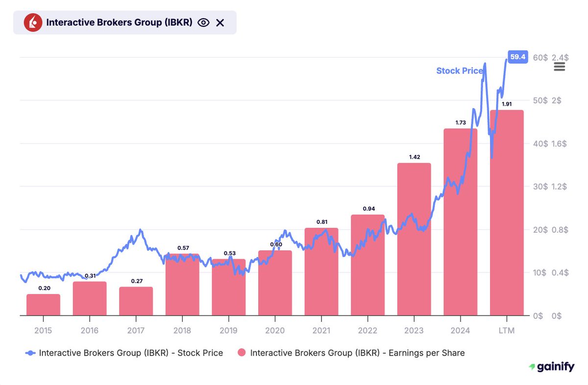Select the 2022 EPS bar
588x385 pixels.
pos(367,265)
